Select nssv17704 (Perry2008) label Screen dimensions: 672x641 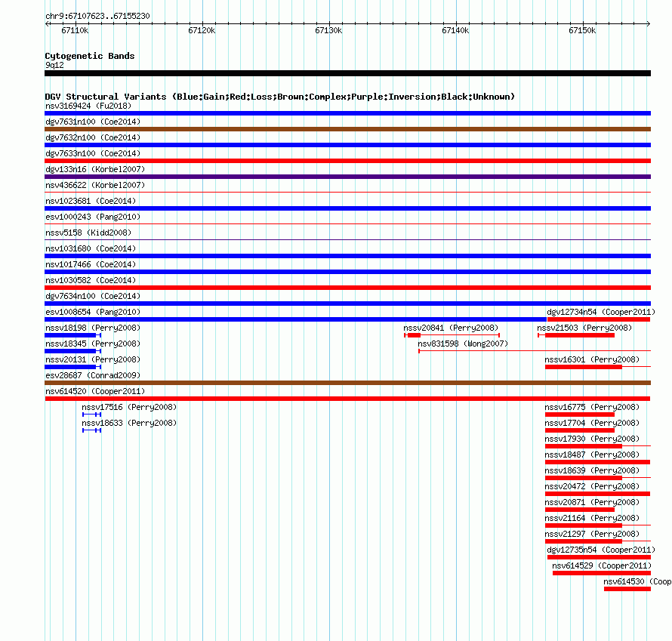click(x=592, y=423)
